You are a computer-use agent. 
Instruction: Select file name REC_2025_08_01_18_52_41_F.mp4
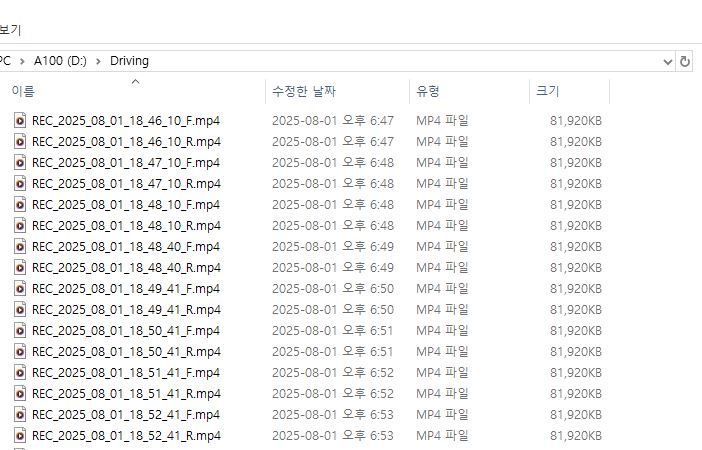[126, 416]
